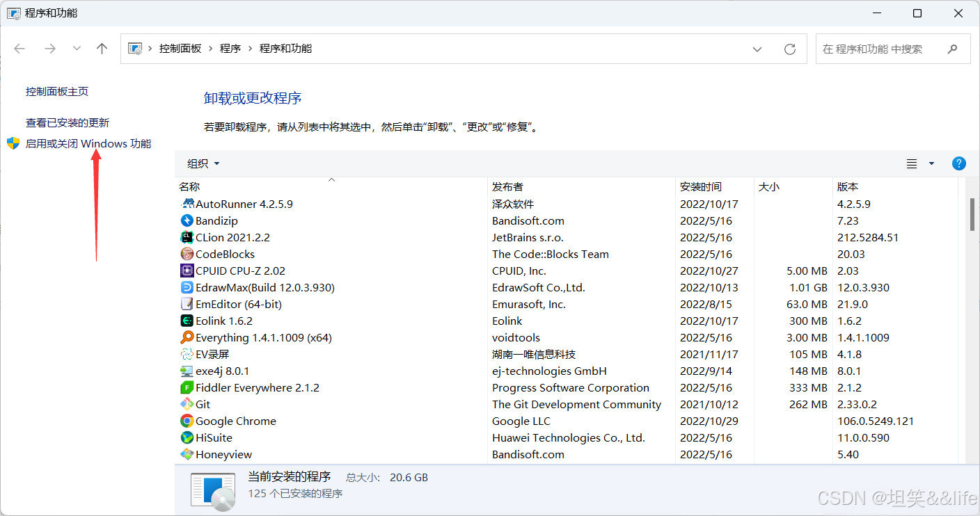Click the exe4j 8.0.1 icon
Image resolution: width=980 pixels, height=516 pixels.
[187, 371]
